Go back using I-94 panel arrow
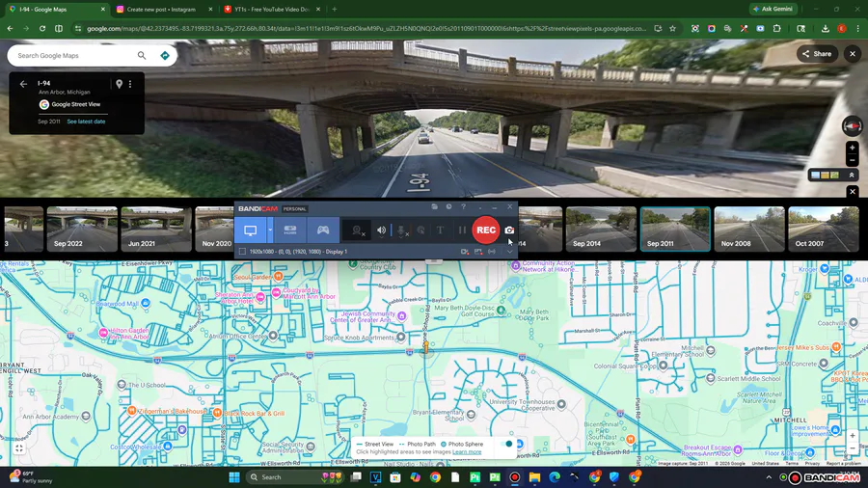 pyautogui.click(x=23, y=84)
